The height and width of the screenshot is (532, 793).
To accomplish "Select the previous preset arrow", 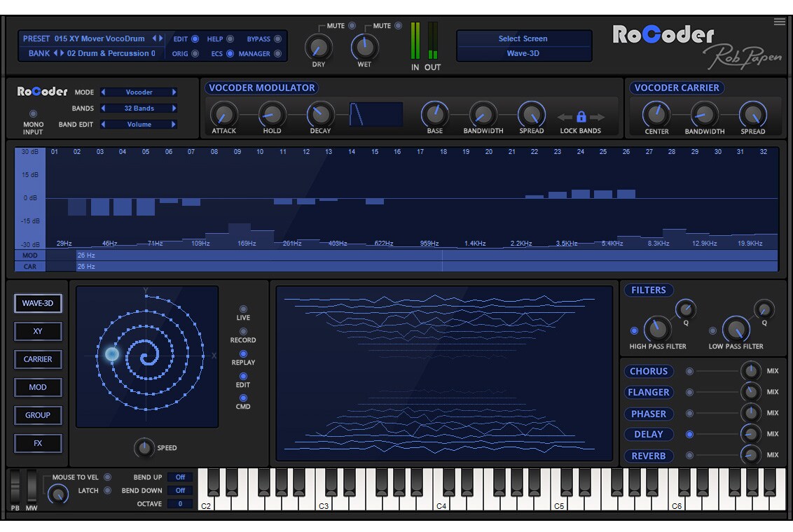I will coord(154,38).
